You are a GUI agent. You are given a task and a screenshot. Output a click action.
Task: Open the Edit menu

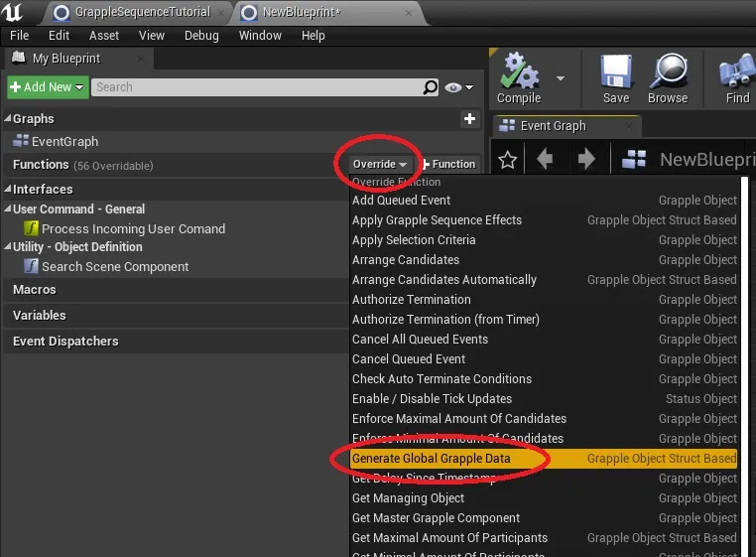pyautogui.click(x=59, y=36)
